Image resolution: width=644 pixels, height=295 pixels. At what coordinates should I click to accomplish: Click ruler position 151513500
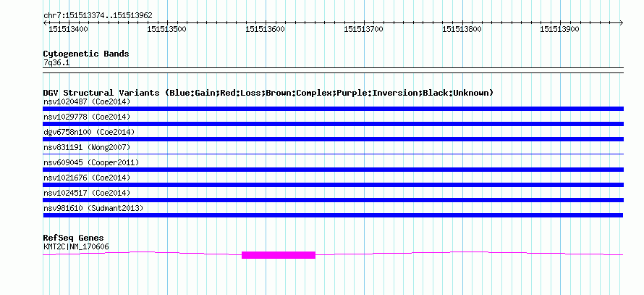(166, 29)
